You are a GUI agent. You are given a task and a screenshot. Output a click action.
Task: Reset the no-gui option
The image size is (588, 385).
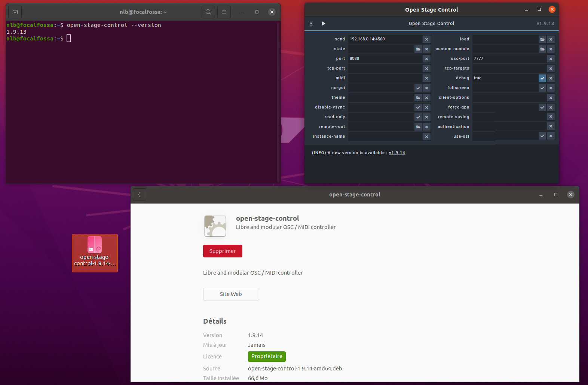(x=426, y=88)
